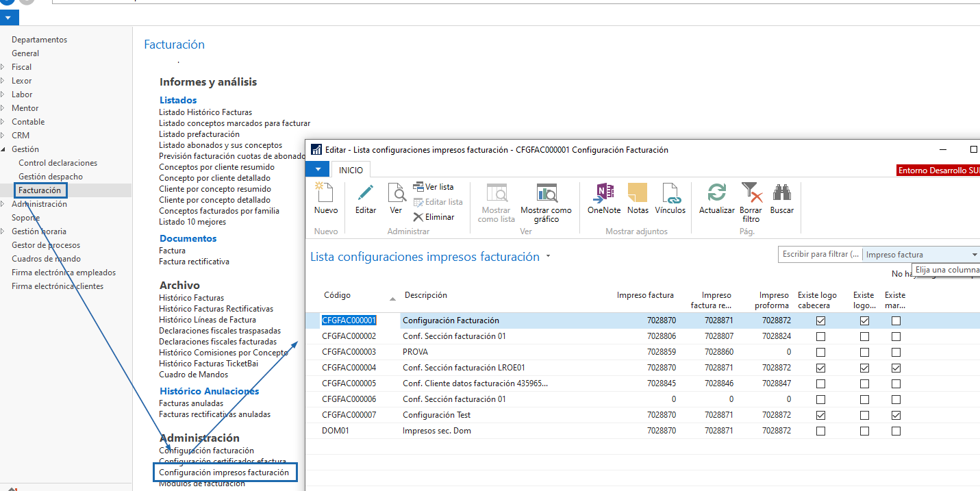Show list with Mostrar como gráfico
The width and height of the screenshot is (980, 491).
click(546, 194)
